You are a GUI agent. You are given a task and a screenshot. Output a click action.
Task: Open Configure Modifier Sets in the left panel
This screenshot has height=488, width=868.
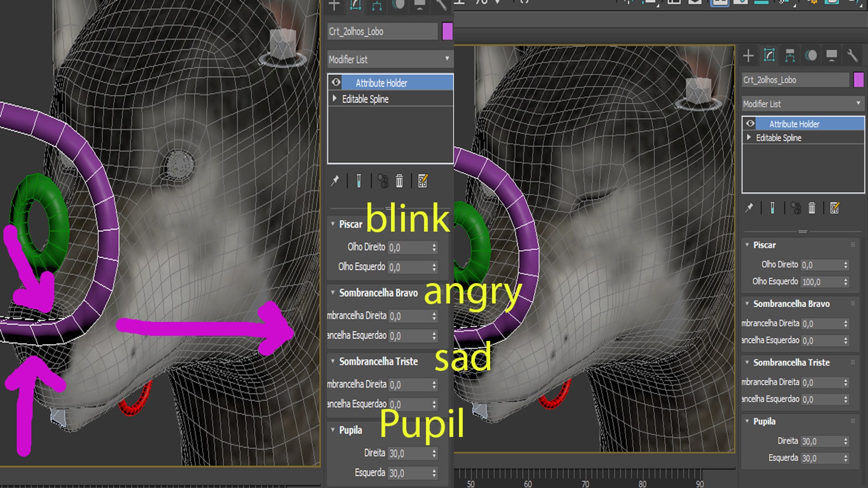pos(423,181)
